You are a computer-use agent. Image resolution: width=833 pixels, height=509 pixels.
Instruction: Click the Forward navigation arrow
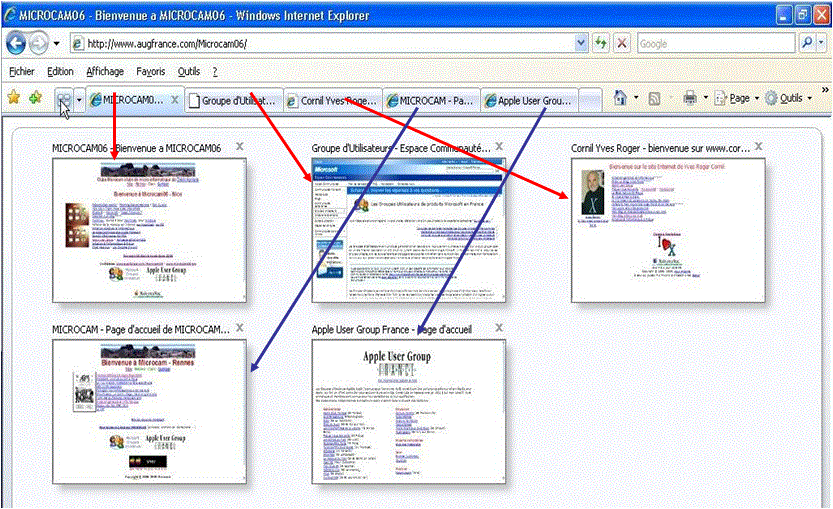click(x=39, y=44)
